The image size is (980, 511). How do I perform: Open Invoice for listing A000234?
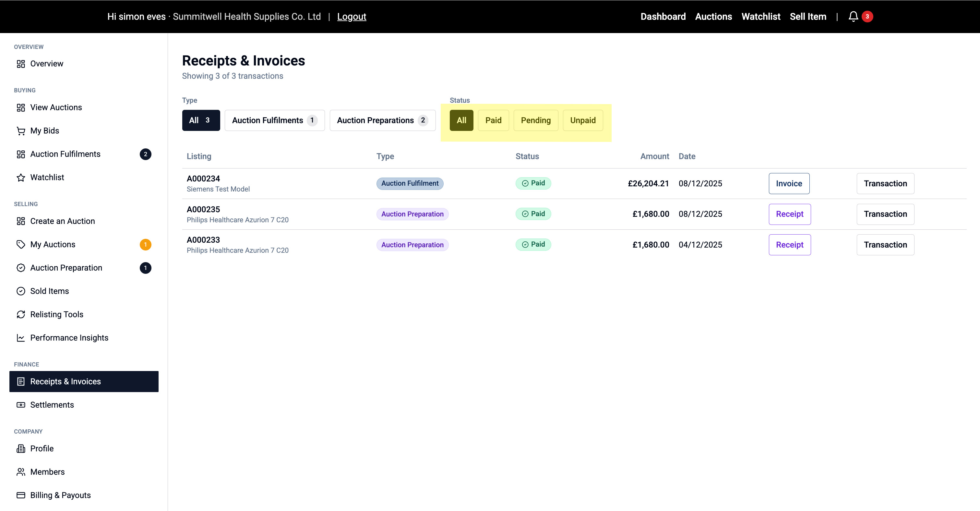789,184
